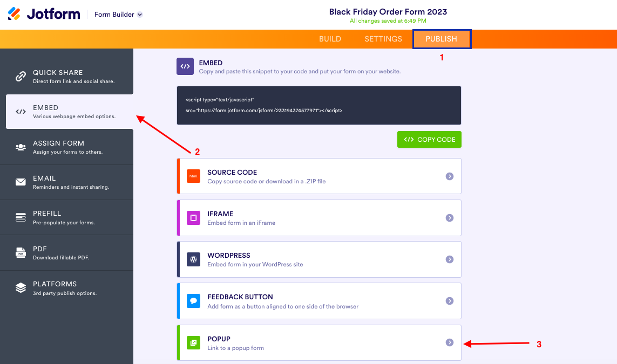Click the green Popup icon
617x364 pixels.
(x=193, y=343)
